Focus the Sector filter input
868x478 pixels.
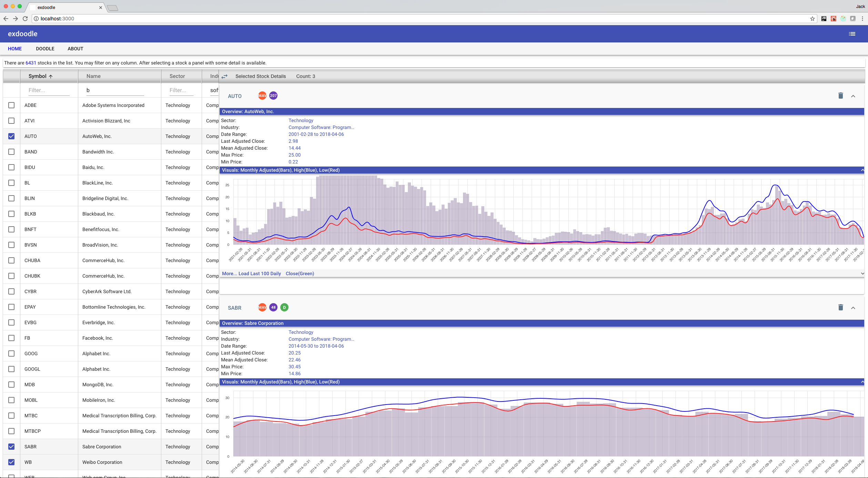click(x=181, y=90)
